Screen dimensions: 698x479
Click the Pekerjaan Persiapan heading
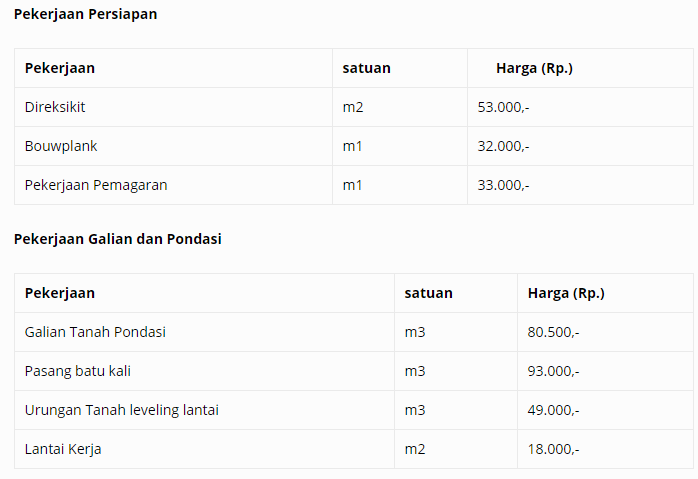click(x=85, y=14)
